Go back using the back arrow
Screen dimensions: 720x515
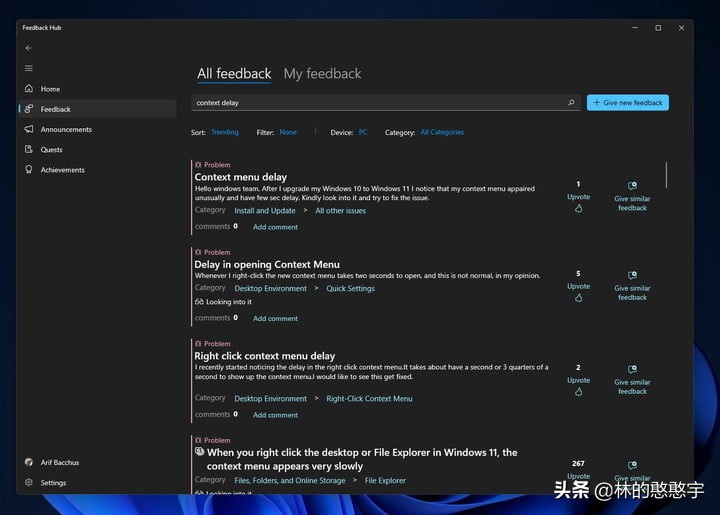[x=28, y=48]
